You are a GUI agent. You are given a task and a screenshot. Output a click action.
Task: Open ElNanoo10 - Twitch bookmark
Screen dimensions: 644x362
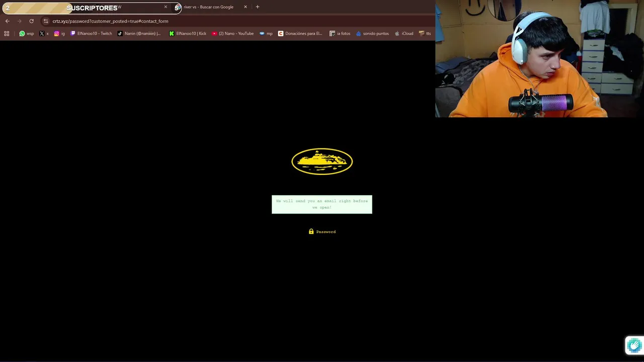[x=91, y=34]
